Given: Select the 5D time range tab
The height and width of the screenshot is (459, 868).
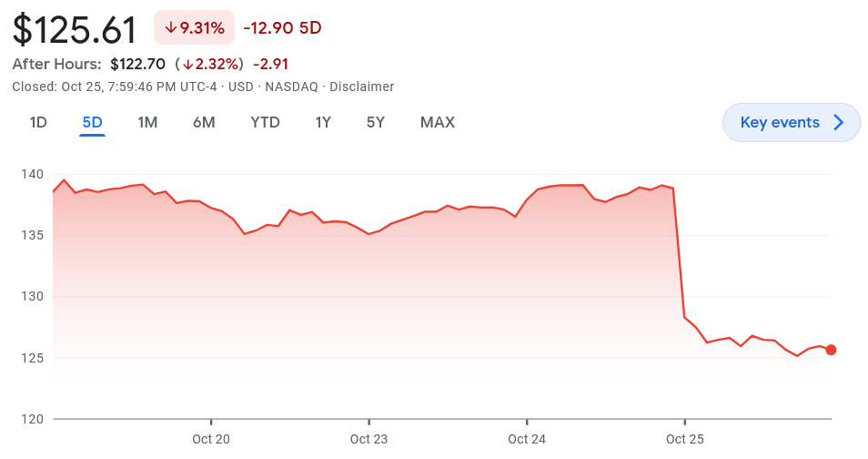Looking at the screenshot, I should 92,122.
